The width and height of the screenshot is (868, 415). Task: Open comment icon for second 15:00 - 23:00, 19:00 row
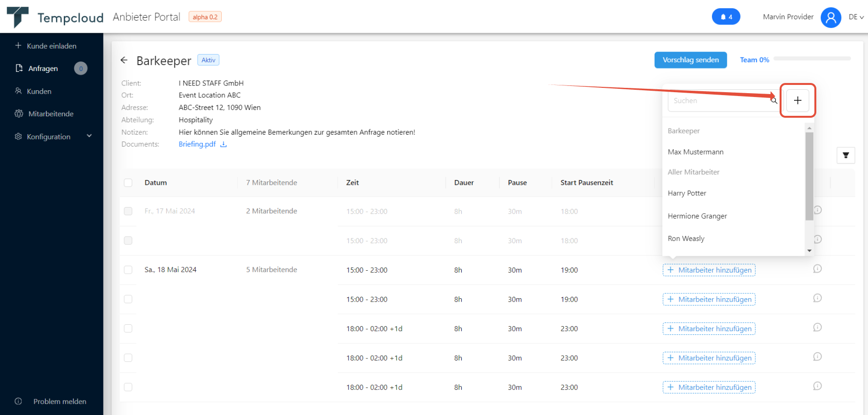pyautogui.click(x=817, y=298)
